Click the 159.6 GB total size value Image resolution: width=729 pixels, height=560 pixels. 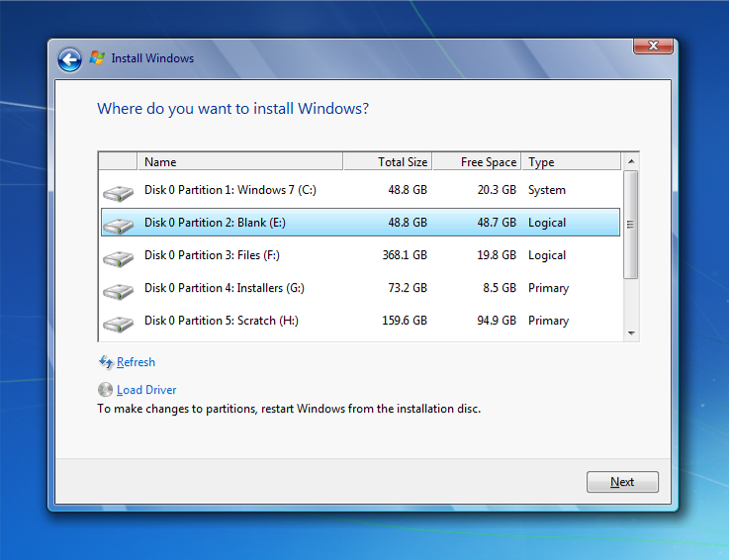pyautogui.click(x=405, y=321)
